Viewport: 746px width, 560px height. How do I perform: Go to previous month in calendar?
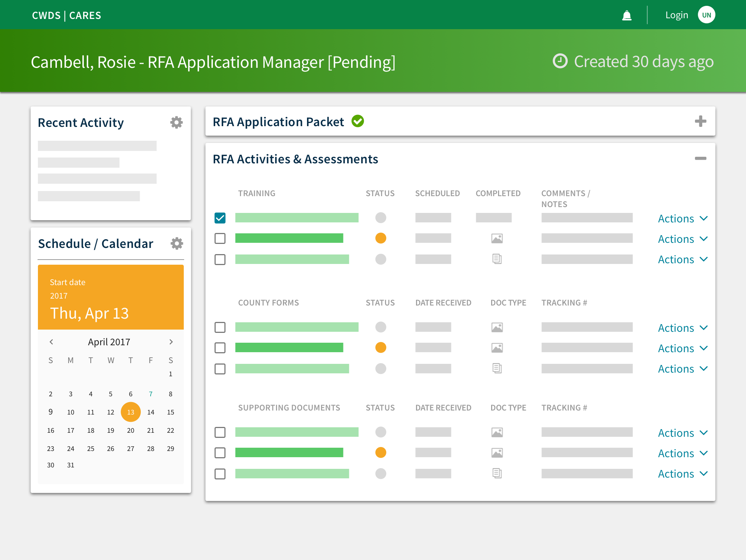[x=51, y=342]
